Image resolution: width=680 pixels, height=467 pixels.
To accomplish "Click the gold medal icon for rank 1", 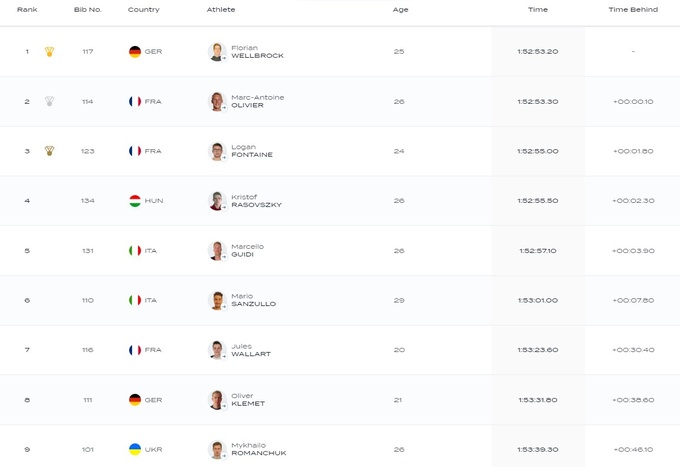I will tap(49, 51).
